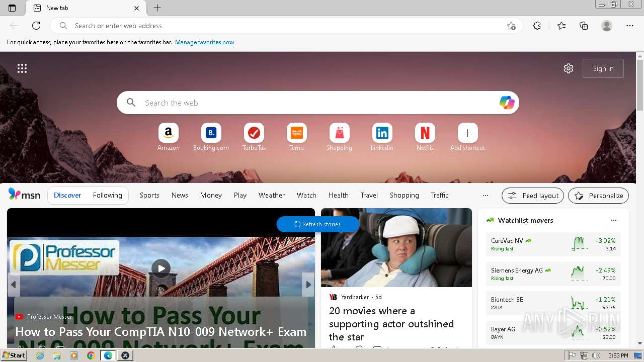Select Bayer AG stock row
The image size is (644, 362).
(x=553, y=332)
